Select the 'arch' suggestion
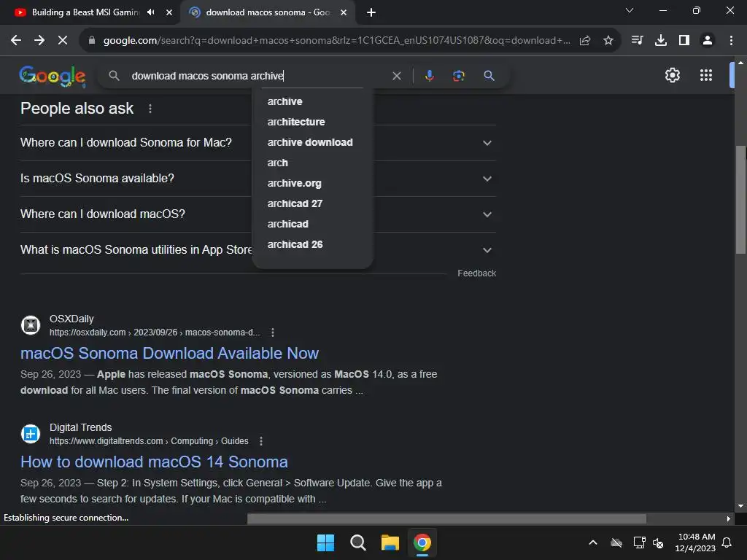 [x=312, y=163]
